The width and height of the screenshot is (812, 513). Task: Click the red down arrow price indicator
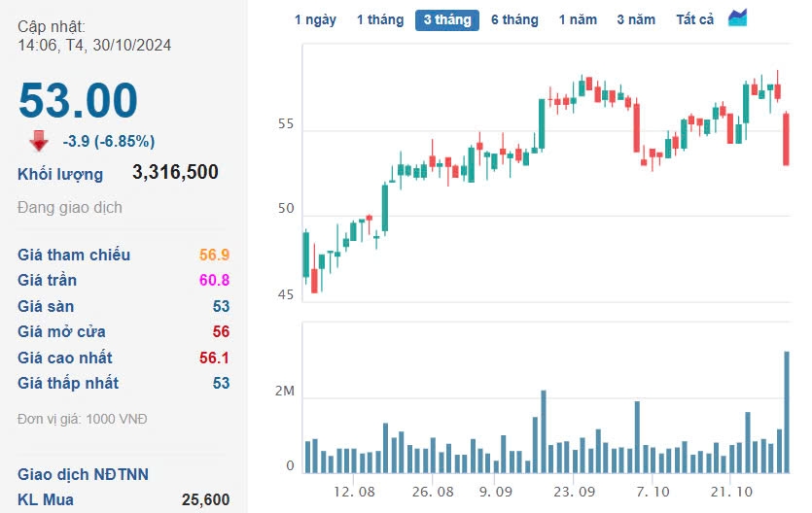pos(39,141)
